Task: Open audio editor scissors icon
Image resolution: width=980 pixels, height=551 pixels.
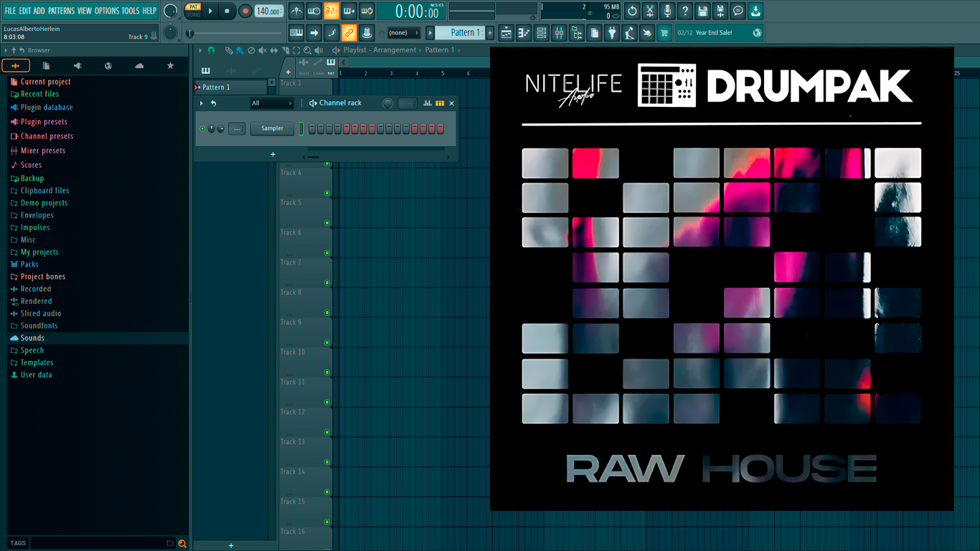Action: click(x=650, y=11)
